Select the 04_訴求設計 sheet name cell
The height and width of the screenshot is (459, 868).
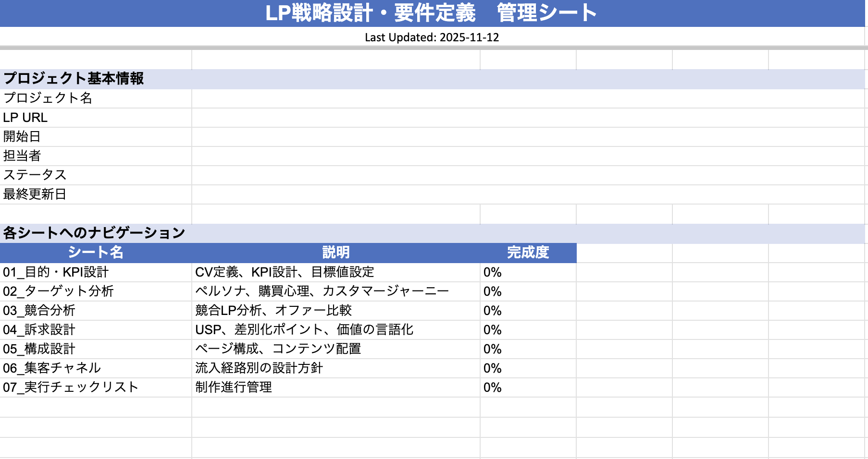tap(39, 330)
